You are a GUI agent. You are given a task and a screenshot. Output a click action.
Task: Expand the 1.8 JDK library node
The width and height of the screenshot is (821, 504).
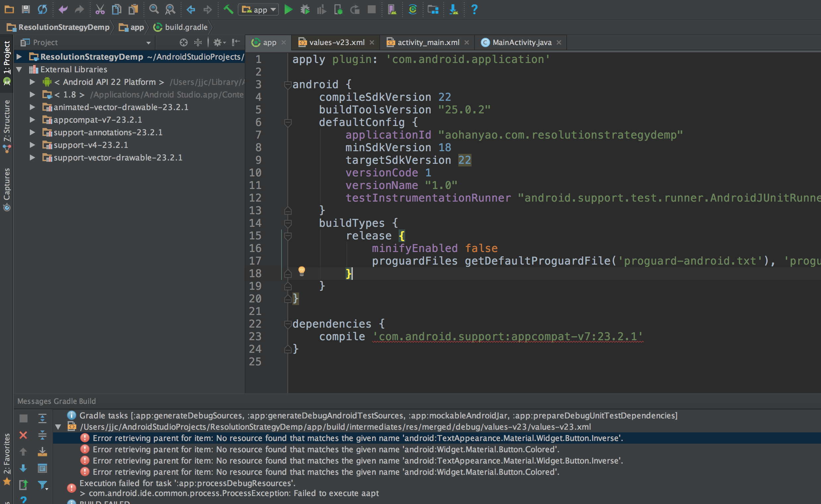pos(32,95)
